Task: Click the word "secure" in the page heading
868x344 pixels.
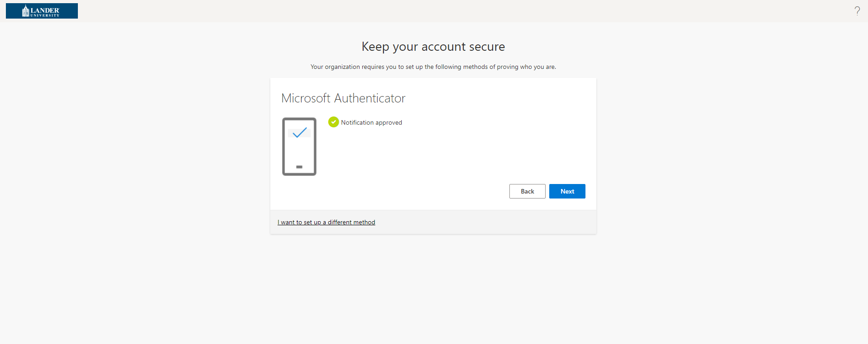Action: [x=487, y=47]
